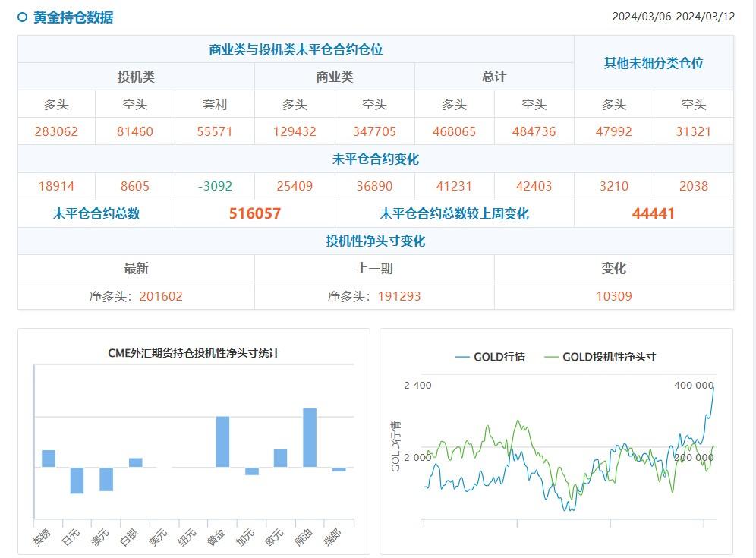The height and width of the screenshot is (558, 756).
Task: Select the tall 原油 bar in the bar chart
Action: pos(310,437)
